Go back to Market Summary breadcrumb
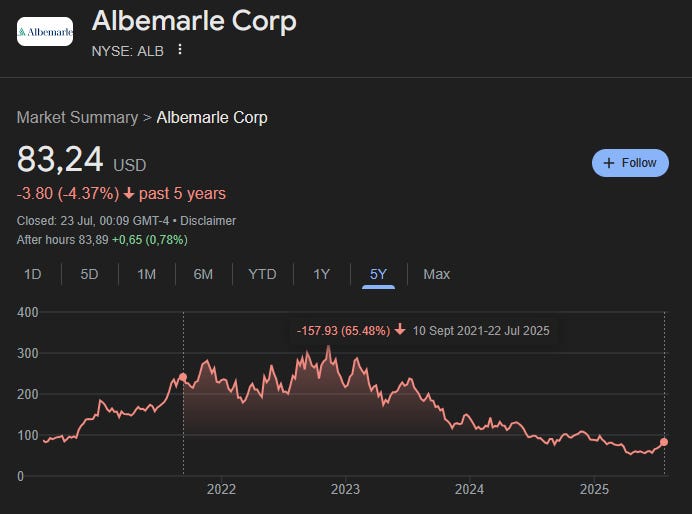Viewport: 692px width, 514px height. 77,117
